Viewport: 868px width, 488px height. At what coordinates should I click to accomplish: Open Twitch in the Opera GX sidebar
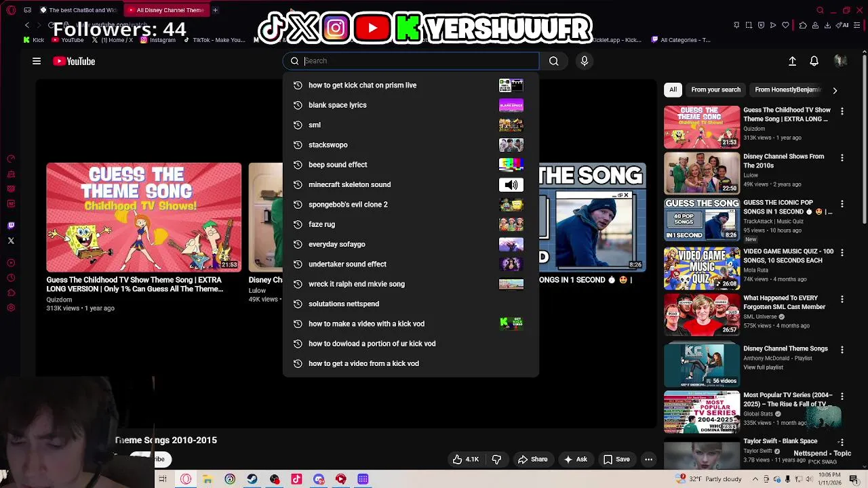[x=11, y=226]
